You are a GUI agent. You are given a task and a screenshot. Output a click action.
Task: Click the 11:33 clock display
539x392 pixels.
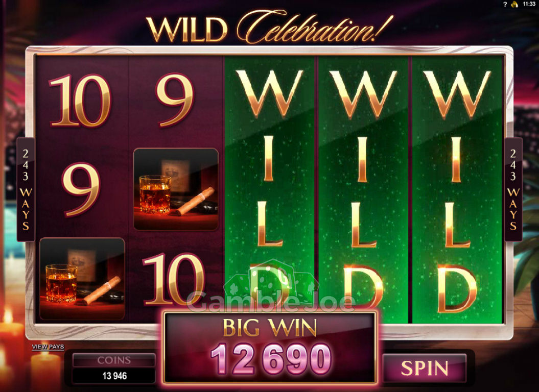pos(529,4)
